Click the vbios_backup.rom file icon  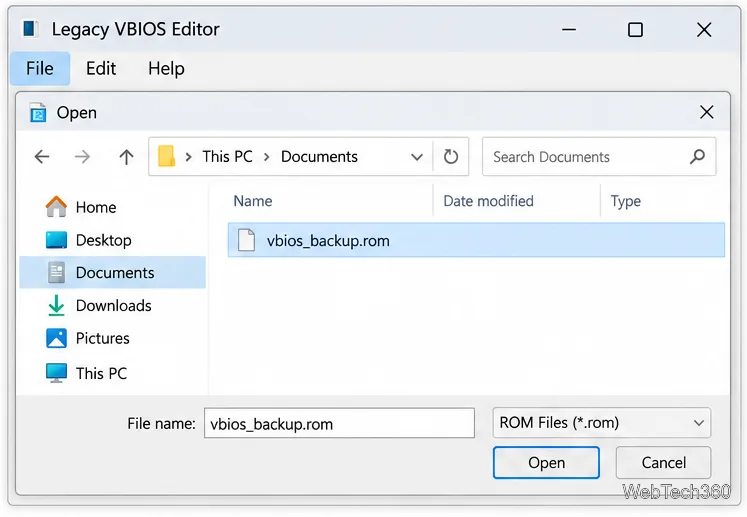click(246, 240)
